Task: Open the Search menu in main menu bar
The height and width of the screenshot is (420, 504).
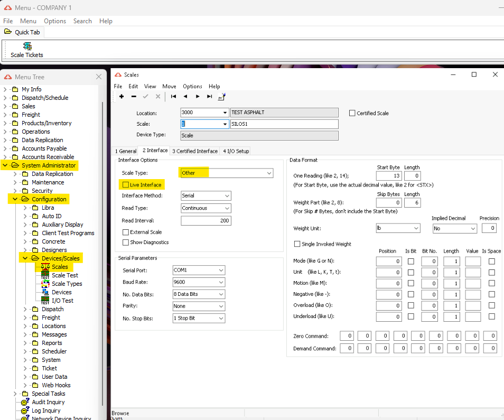Action: click(x=82, y=21)
